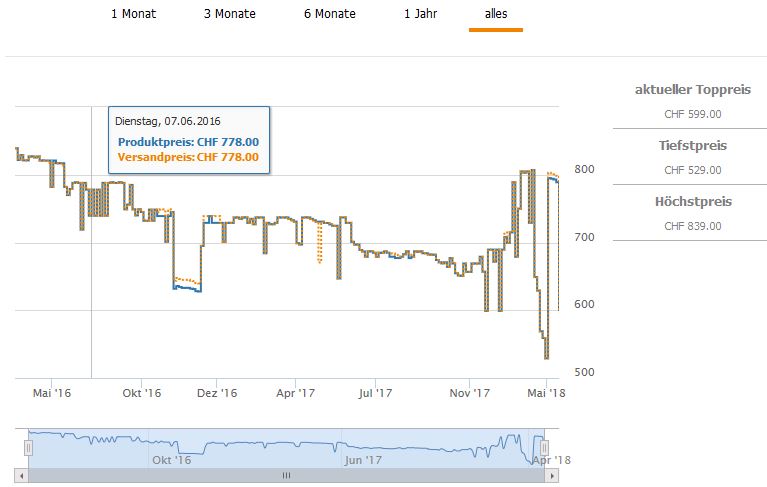Viewport: 767px width, 487px height.
Task: Show the '6 Monate' price history
Action: [x=331, y=14]
